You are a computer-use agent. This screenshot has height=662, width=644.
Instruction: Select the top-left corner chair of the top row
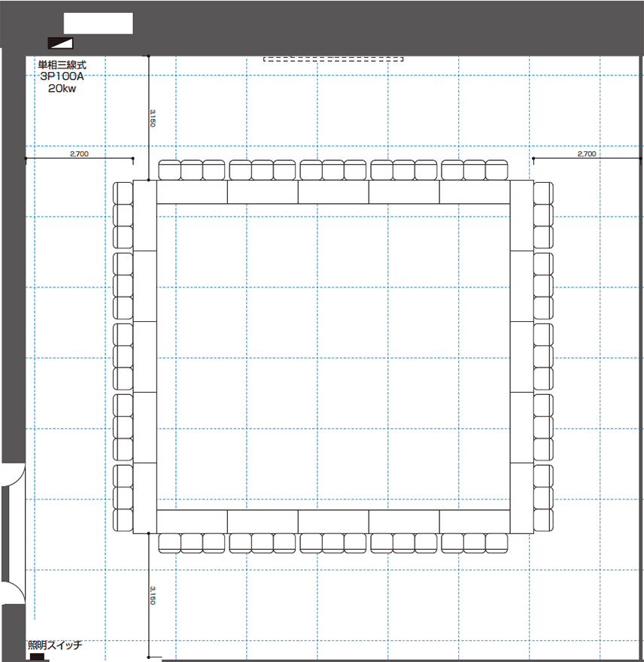[x=169, y=171]
